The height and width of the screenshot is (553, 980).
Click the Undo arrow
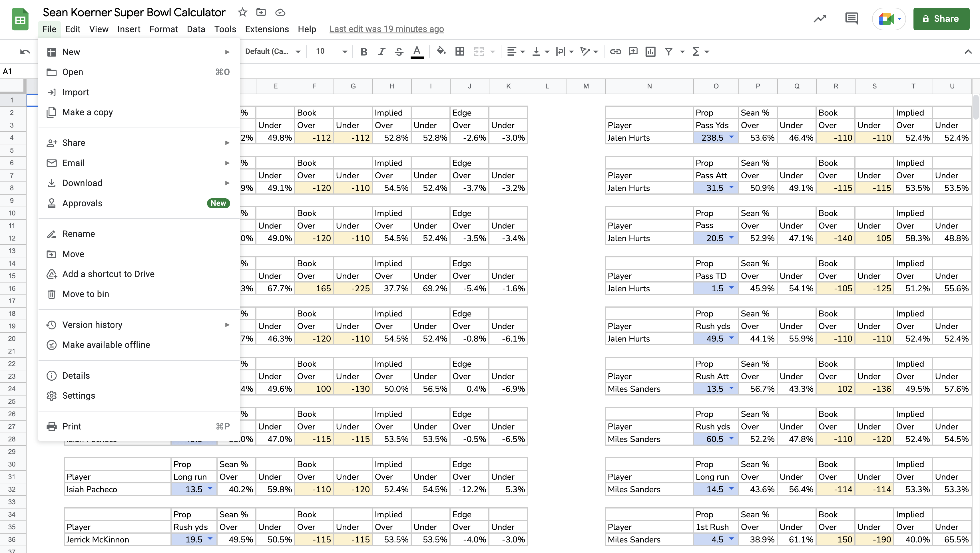[x=25, y=51]
